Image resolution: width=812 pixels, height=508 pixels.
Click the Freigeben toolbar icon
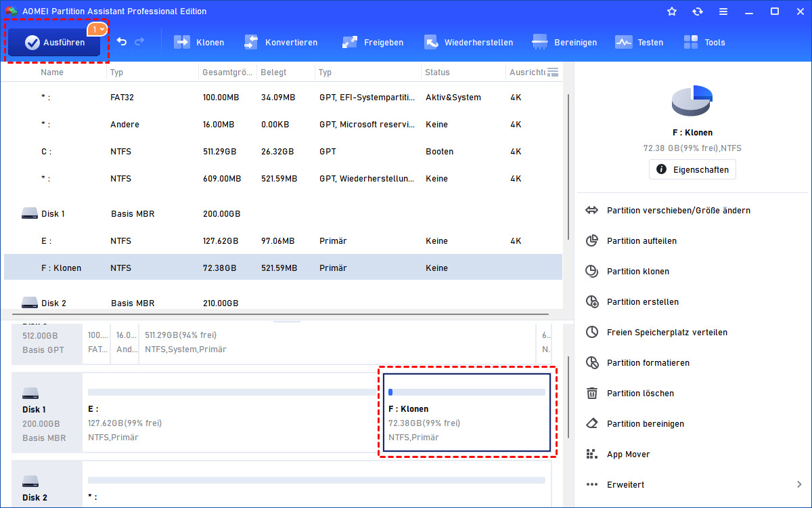(x=373, y=41)
